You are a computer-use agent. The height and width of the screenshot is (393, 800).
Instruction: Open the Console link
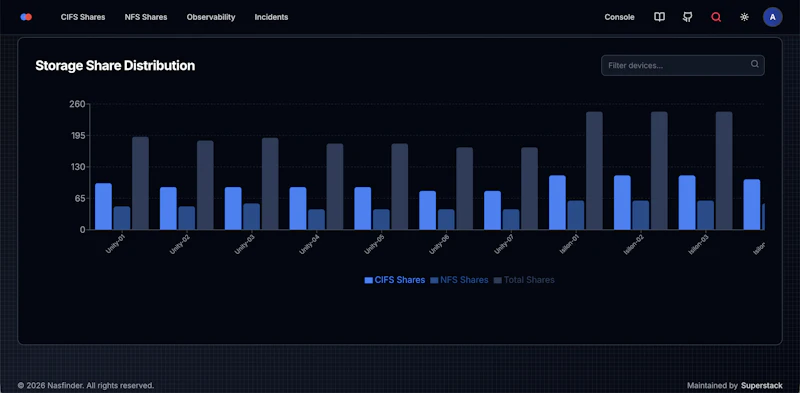[619, 17]
